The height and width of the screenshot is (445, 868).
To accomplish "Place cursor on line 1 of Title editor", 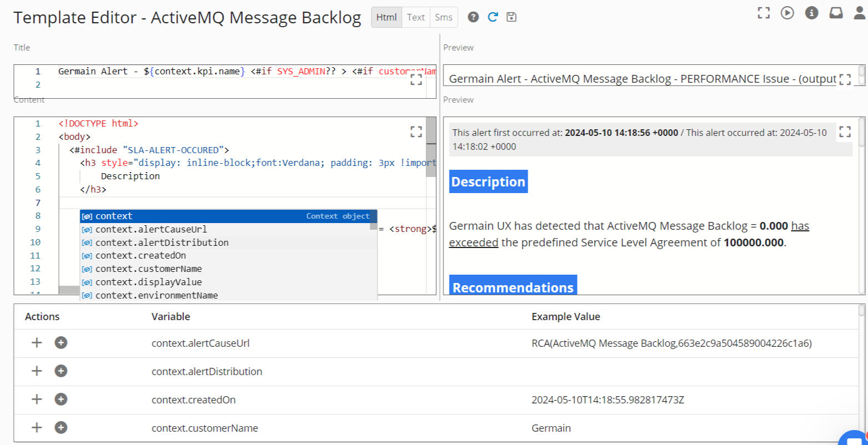I will coord(247,72).
